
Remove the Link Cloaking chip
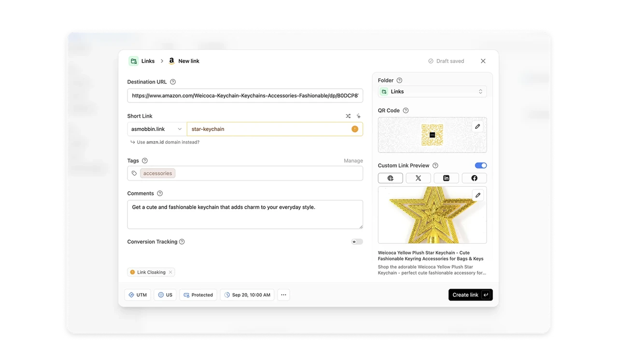click(x=170, y=272)
